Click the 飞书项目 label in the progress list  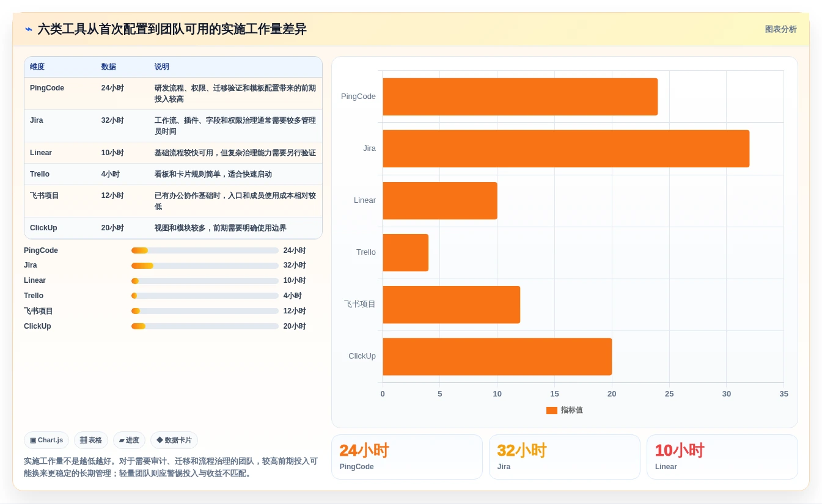click(x=39, y=311)
